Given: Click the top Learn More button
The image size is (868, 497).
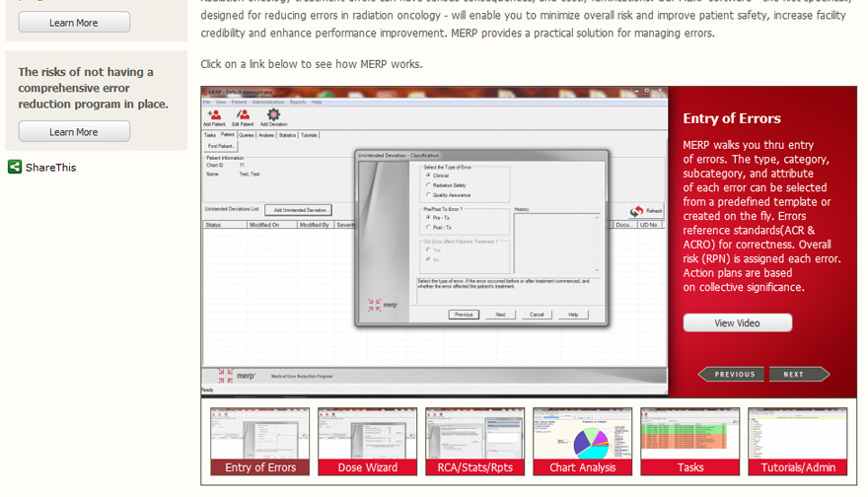Looking at the screenshot, I should click(74, 22).
